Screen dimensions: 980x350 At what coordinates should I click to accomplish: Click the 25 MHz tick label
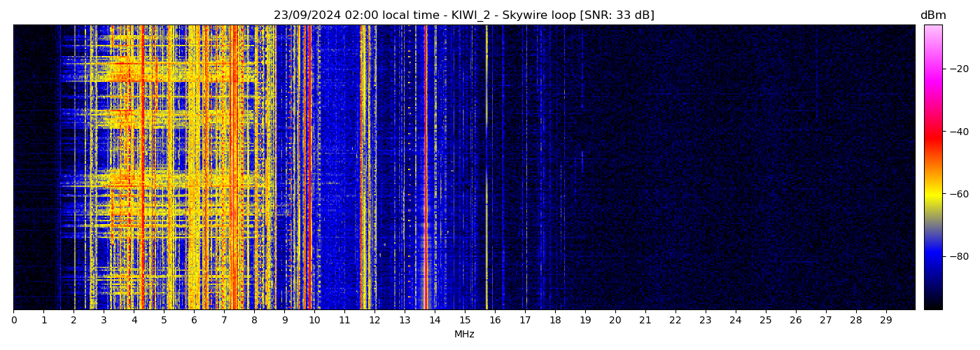pos(765,321)
